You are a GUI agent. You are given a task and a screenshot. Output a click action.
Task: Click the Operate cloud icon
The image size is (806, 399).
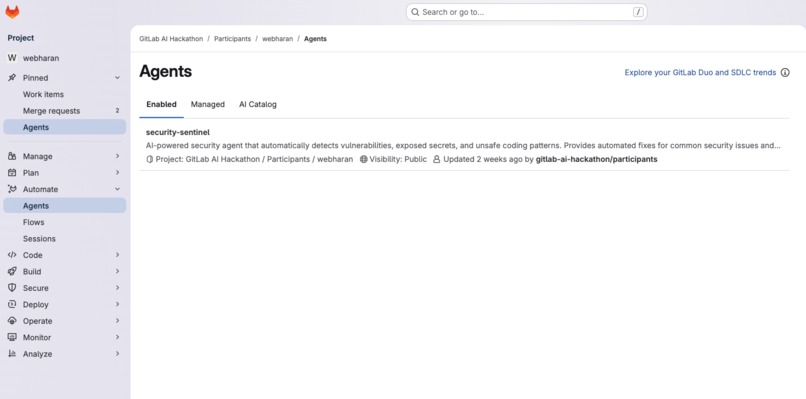tap(12, 321)
